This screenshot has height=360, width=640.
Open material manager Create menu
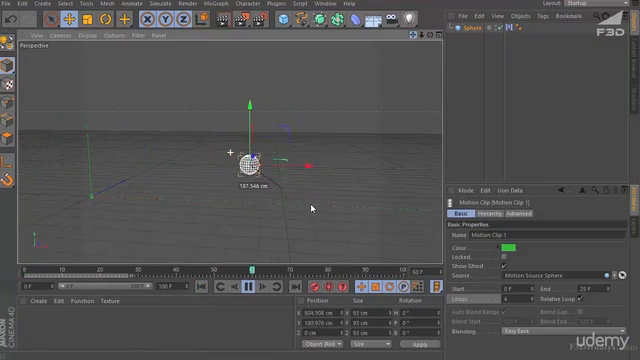click(x=39, y=301)
